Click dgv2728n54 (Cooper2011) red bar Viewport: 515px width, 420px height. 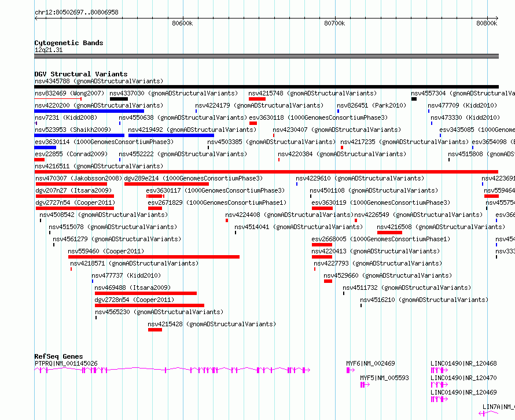(149, 305)
